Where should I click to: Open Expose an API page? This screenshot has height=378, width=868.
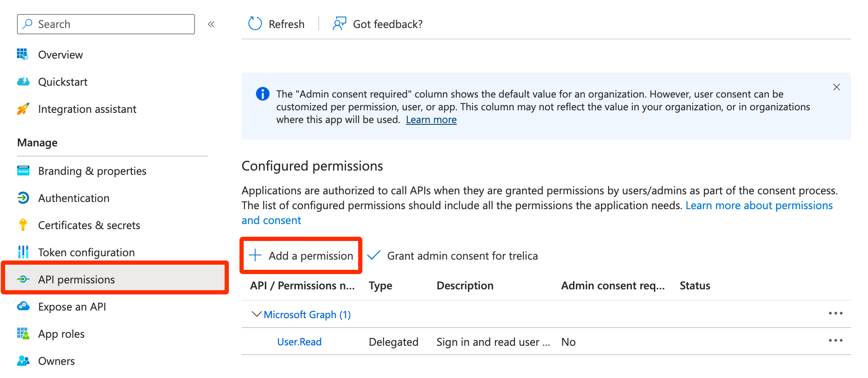72,307
